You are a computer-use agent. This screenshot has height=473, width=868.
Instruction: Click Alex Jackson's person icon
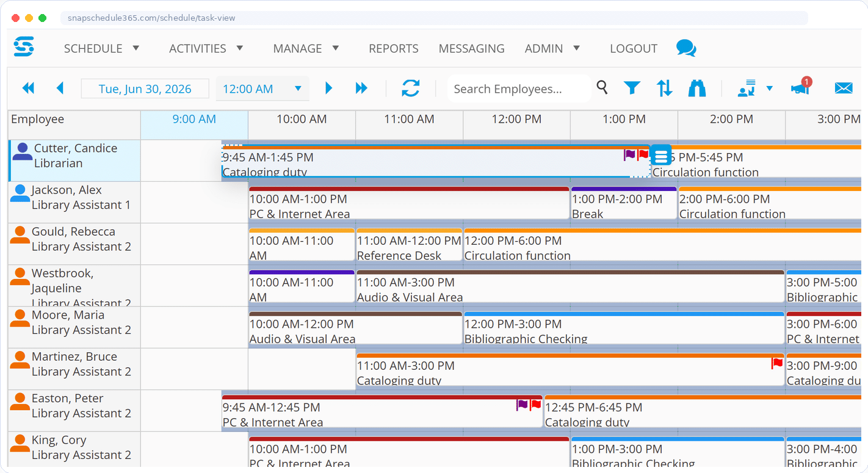tap(20, 193)
